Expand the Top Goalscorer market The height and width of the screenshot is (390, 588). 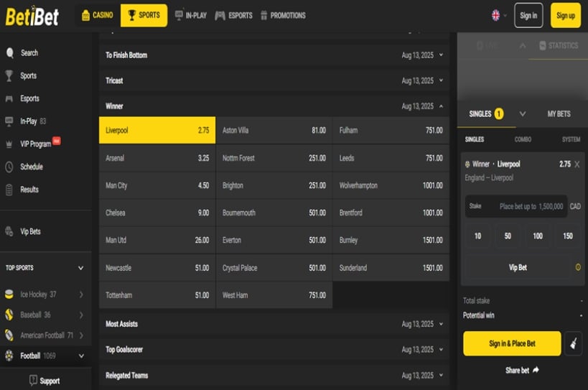[x=274, y=350]
